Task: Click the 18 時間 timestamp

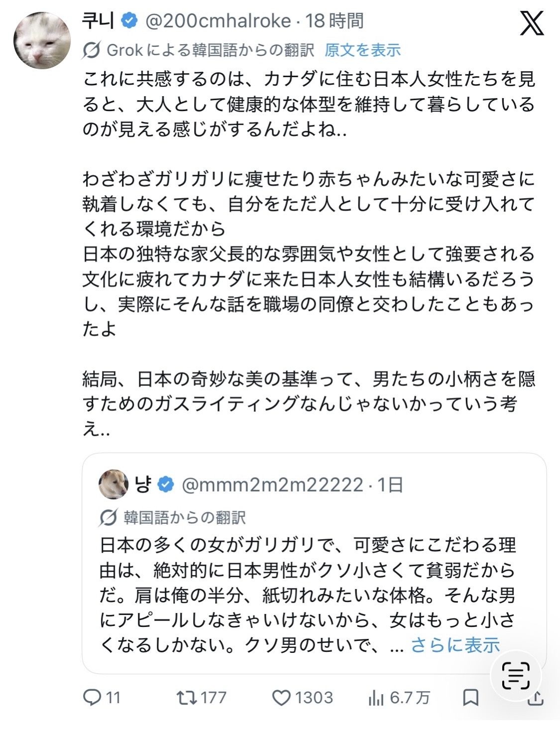Action: pos(335,21)
